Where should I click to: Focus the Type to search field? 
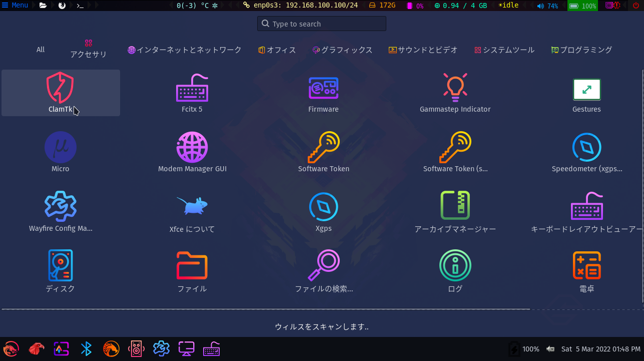(x=322, y=24)
